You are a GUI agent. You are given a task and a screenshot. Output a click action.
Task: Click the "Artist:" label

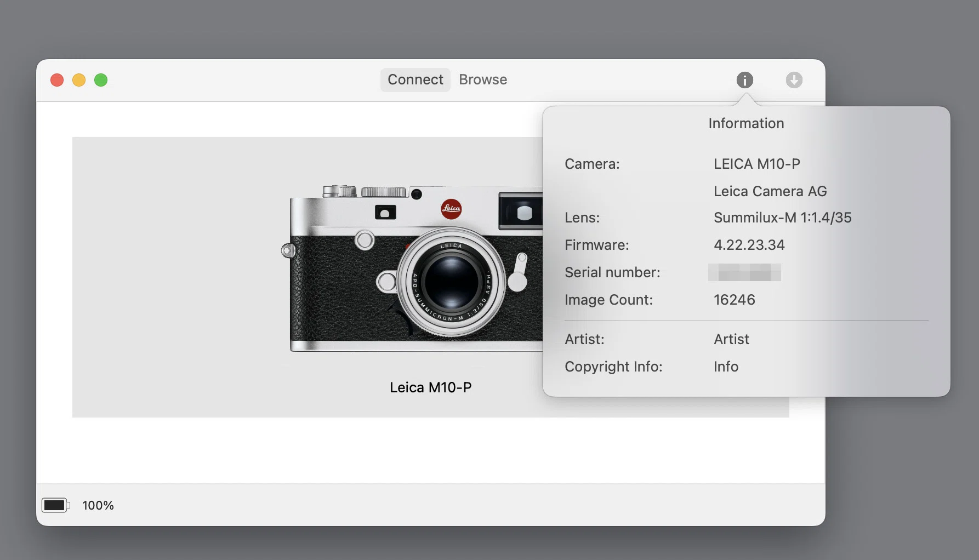[x=584, y=339]
